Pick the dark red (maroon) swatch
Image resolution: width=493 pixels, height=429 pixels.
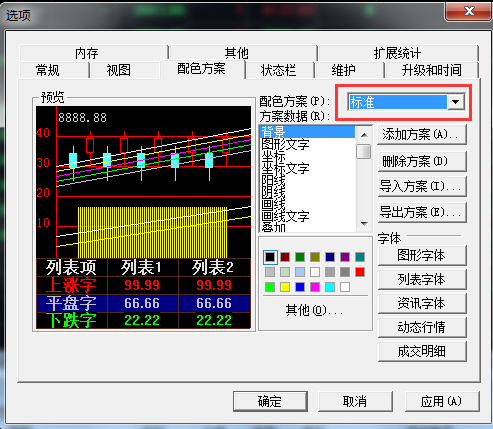click(x=285, y=257)
